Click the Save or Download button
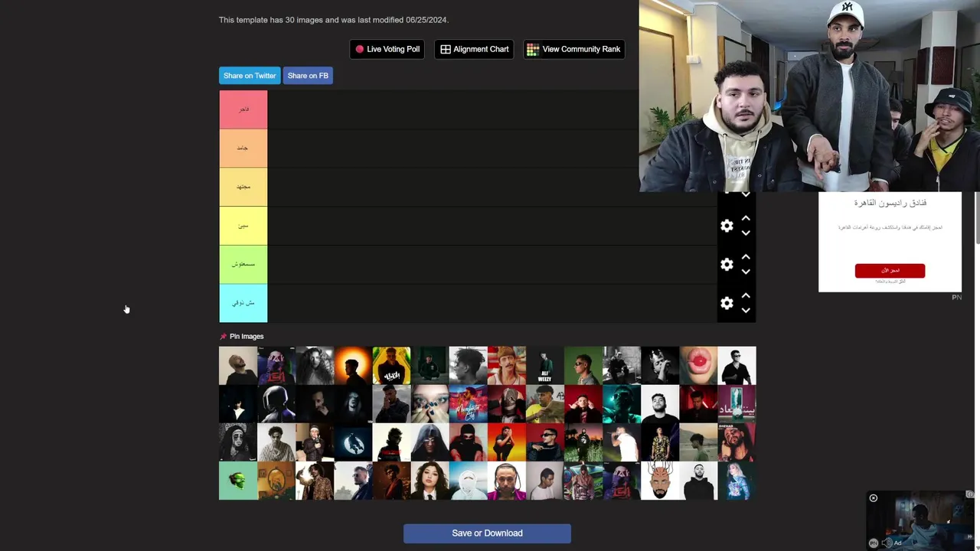980x551 pixels. (x=487, y=533)
